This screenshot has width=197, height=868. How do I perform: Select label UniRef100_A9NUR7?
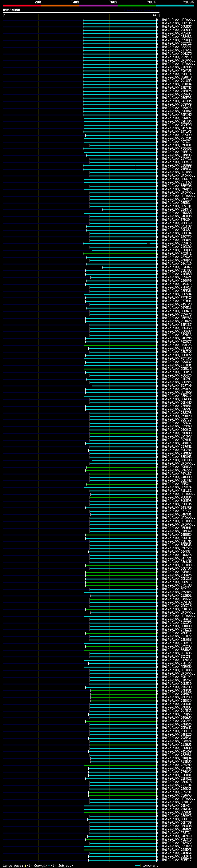click(x=176, y=118)
